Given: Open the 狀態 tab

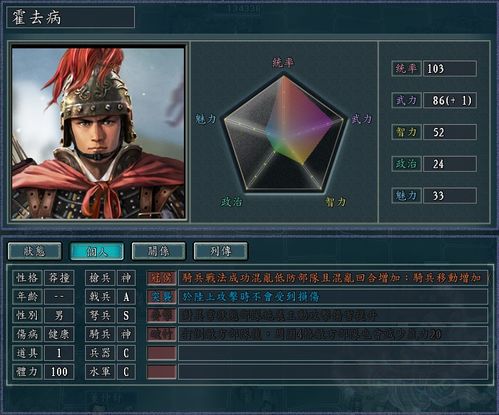Looking at the screenshot, I should point(34,251).
